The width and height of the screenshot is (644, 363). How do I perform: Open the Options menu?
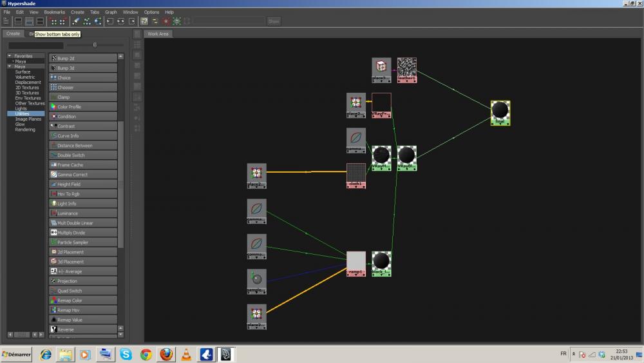click(x=151, y=12)
